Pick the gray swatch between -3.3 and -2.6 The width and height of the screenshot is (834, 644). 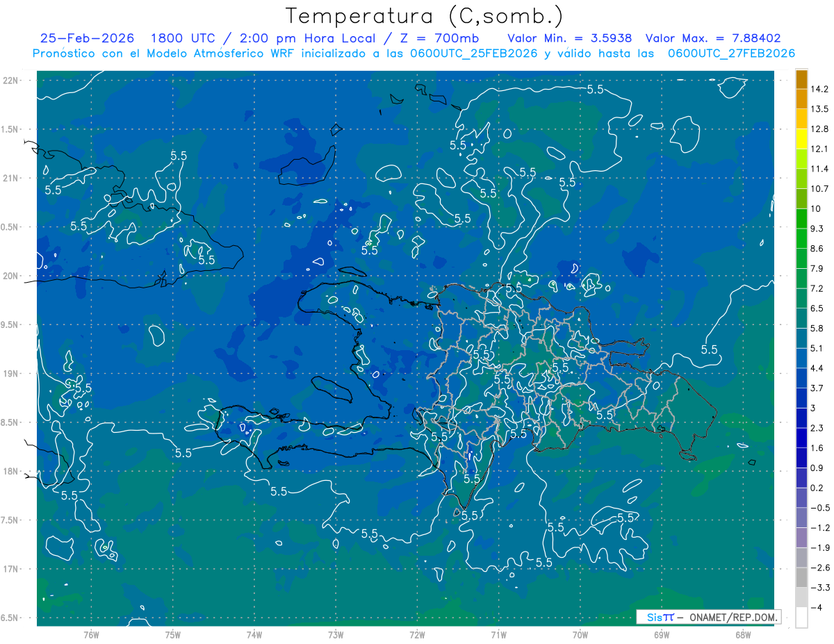[x=801, y=577]
